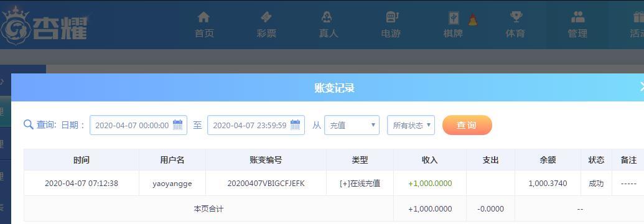Expand the 充值 type dropdown
Screen dimensions: 644x224
352,125
